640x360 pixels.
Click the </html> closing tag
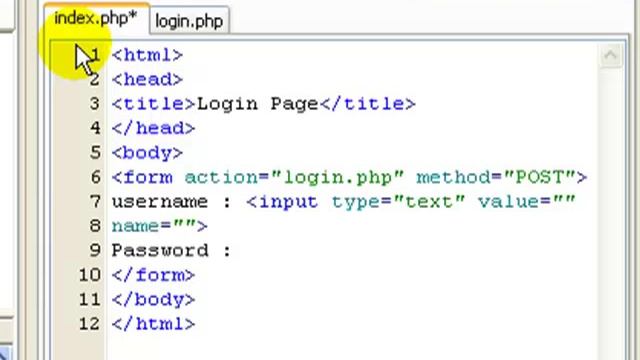(153, 324)
